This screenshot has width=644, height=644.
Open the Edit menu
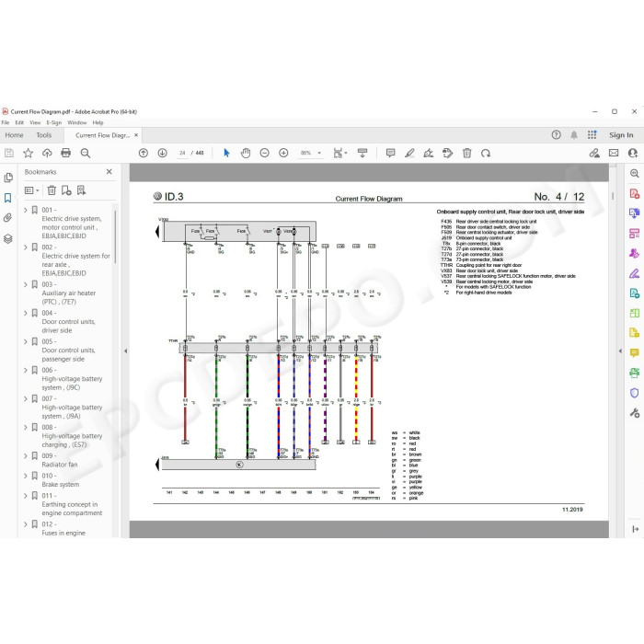pos(19,122)
